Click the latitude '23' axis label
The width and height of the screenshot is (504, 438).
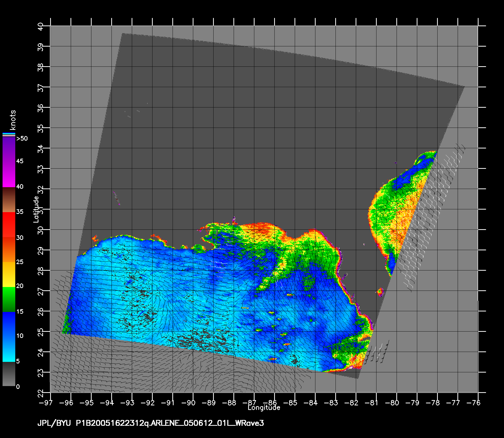(x=40, y=373)
